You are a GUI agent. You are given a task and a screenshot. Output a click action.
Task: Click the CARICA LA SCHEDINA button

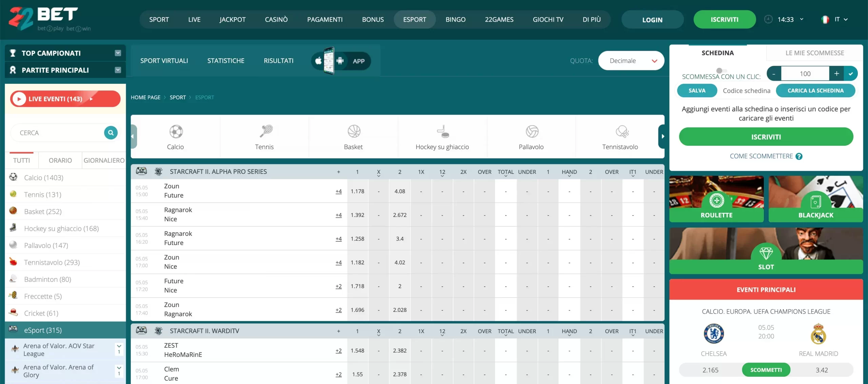(x=815, y=90)
